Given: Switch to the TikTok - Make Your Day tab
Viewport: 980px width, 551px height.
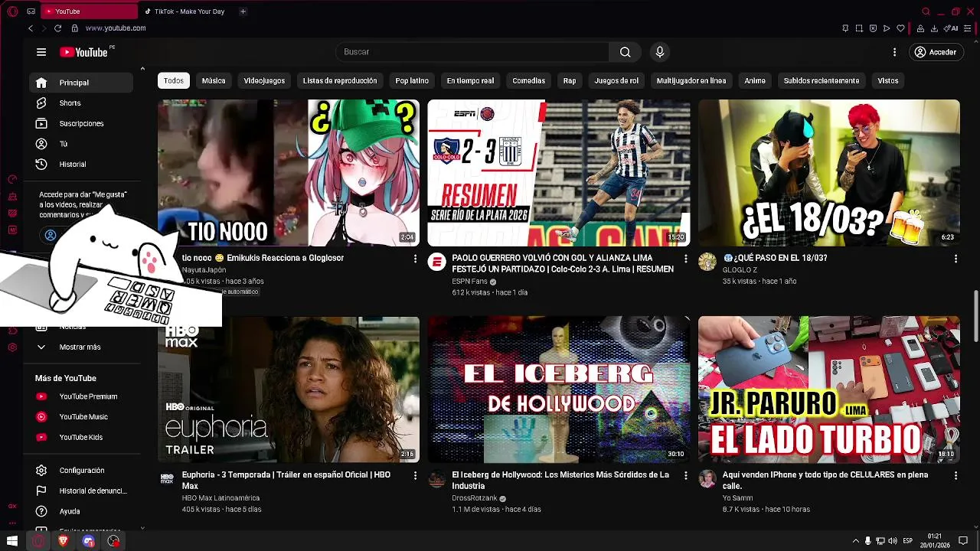Looking at the screenshot, I should (x=189, y=11).
